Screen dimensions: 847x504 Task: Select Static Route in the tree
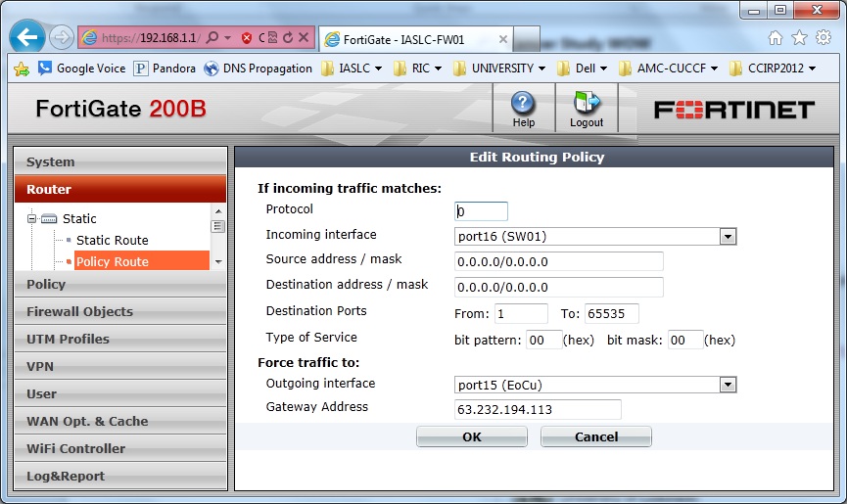(113, 240)
